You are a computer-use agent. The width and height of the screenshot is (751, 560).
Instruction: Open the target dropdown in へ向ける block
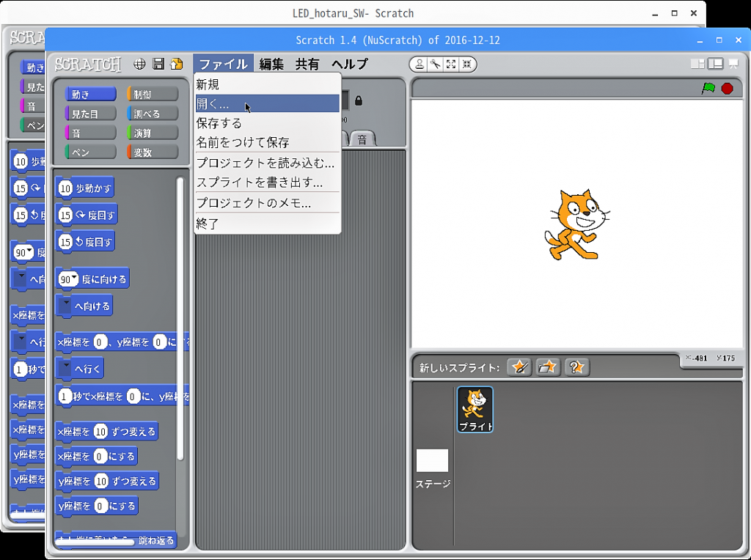tap(65, 306)
